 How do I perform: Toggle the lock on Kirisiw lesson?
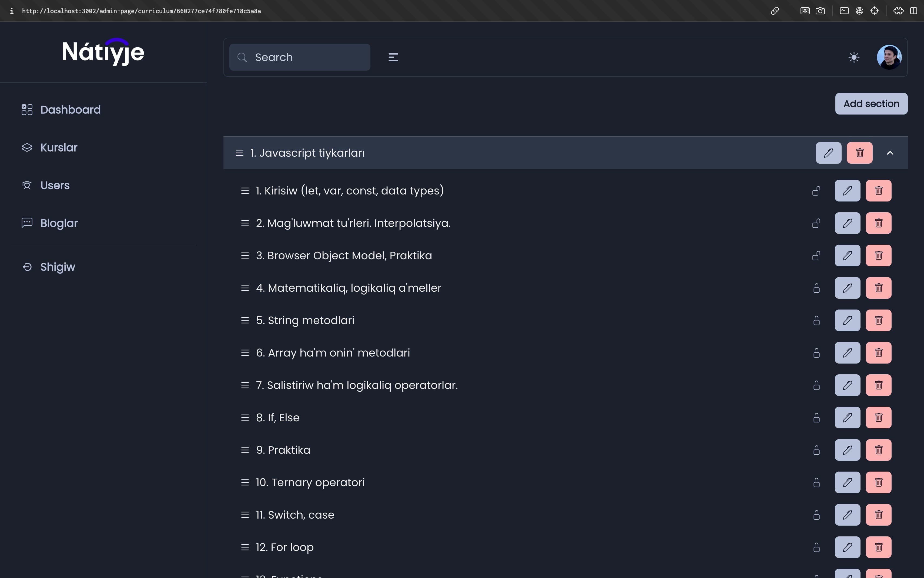pyautogui.click(x=816, y=191)
